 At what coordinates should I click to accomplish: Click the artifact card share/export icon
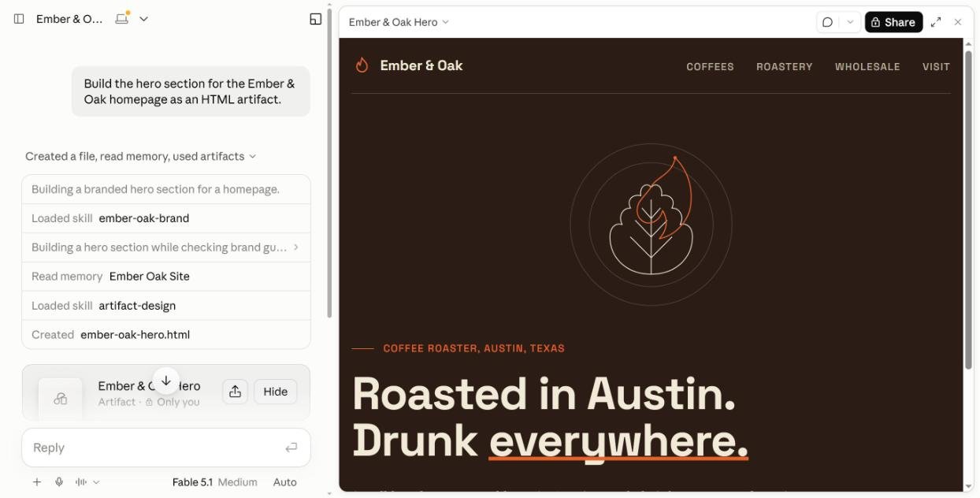tap(235, 392)
